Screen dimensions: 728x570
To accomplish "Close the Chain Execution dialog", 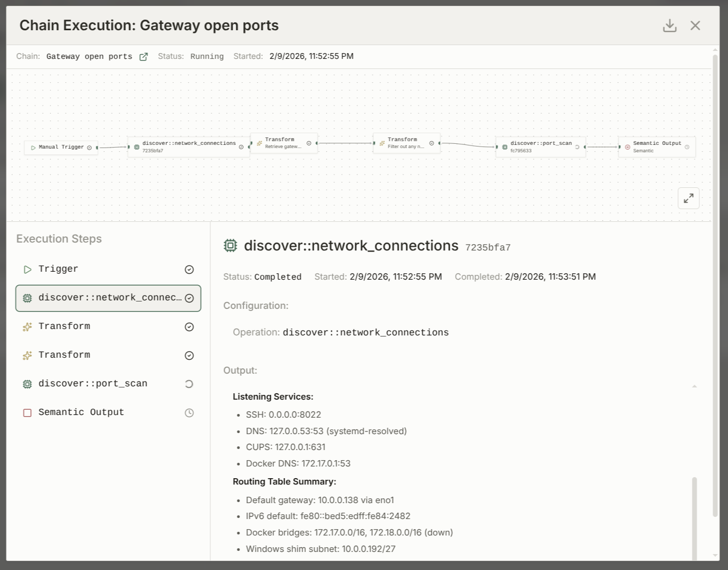I will point(695,25).
